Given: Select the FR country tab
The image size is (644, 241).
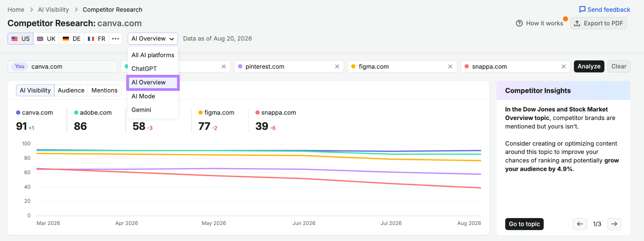Looking at the screenshot, I should [x=97, y=39].
